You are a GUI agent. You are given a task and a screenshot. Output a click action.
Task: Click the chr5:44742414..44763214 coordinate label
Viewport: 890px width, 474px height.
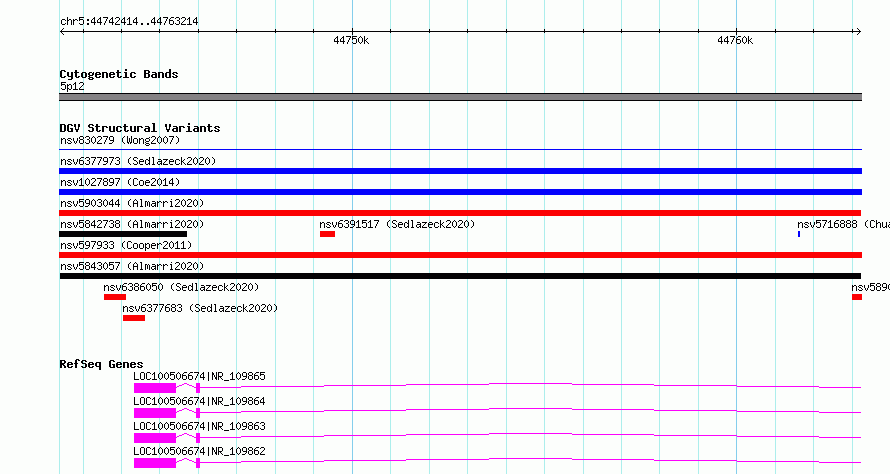click(x=129, y=21)
